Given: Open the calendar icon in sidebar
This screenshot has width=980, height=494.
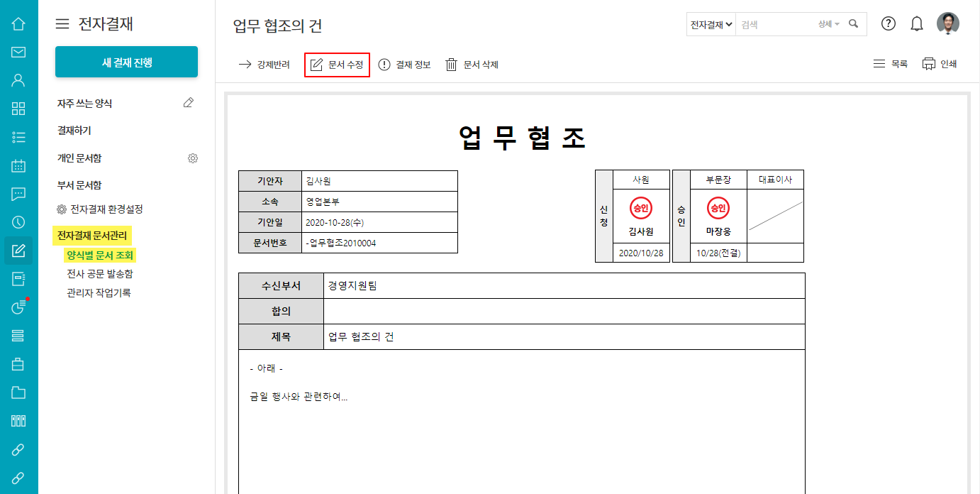Looking at the screenshot, I should 18,166.
